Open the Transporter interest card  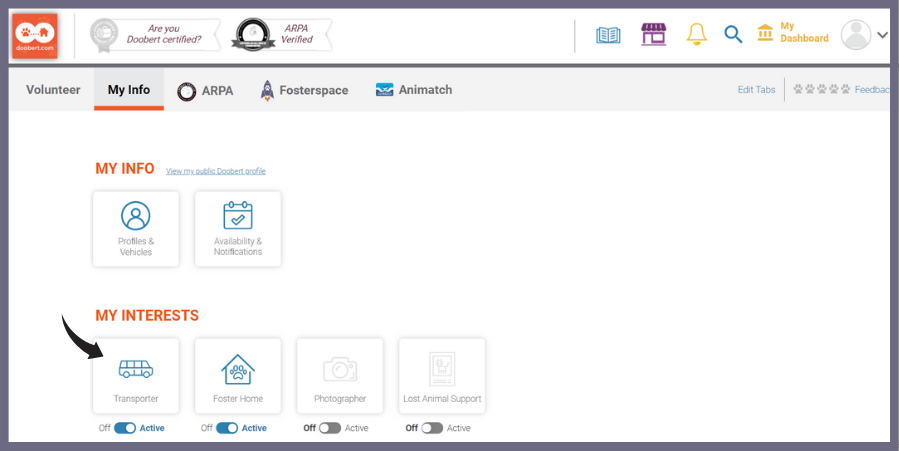coord(136,376)
